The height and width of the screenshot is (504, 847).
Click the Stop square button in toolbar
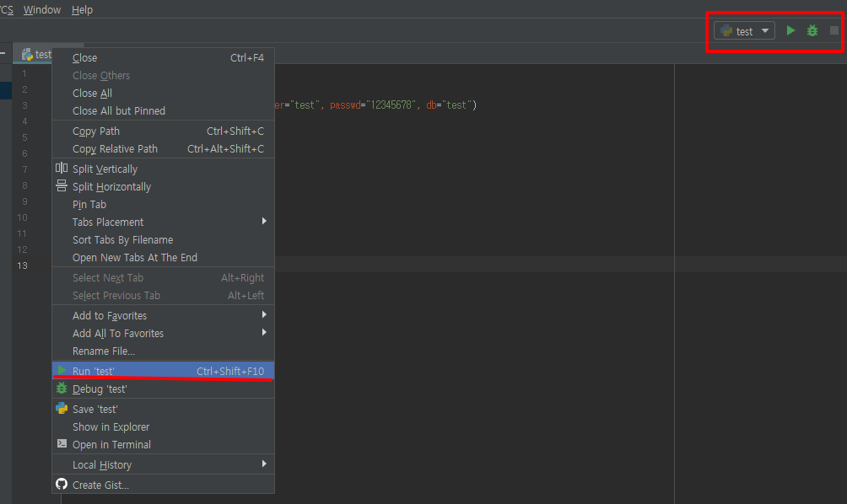[x=834, y=30]
